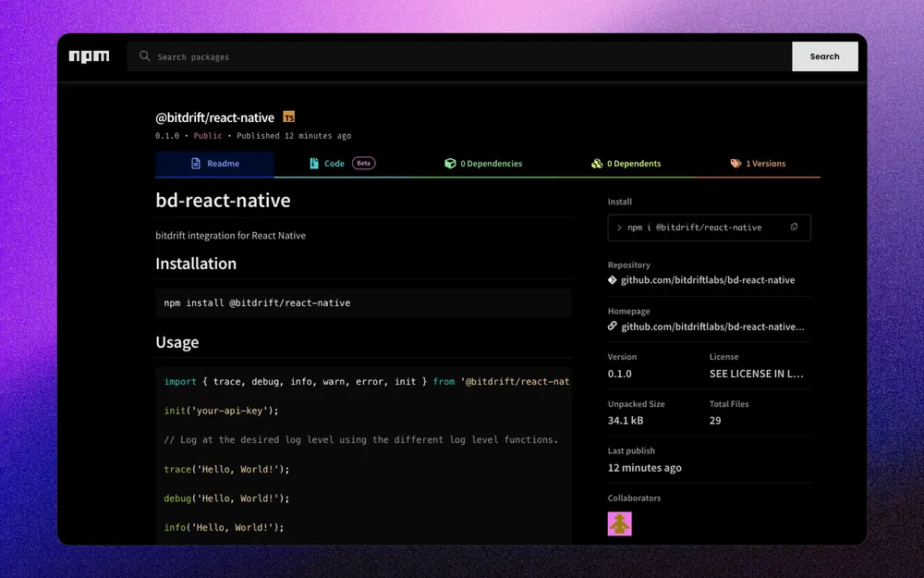Click the Search button
The width and height of the screenshot is (924, 578).
click(824, 56)
